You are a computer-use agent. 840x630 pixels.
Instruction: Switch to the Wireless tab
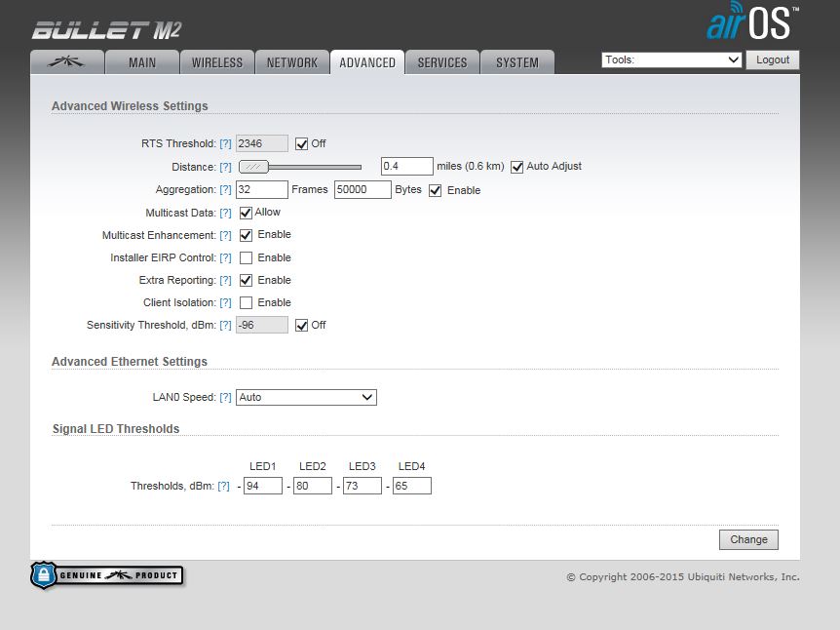pos(216,62)
